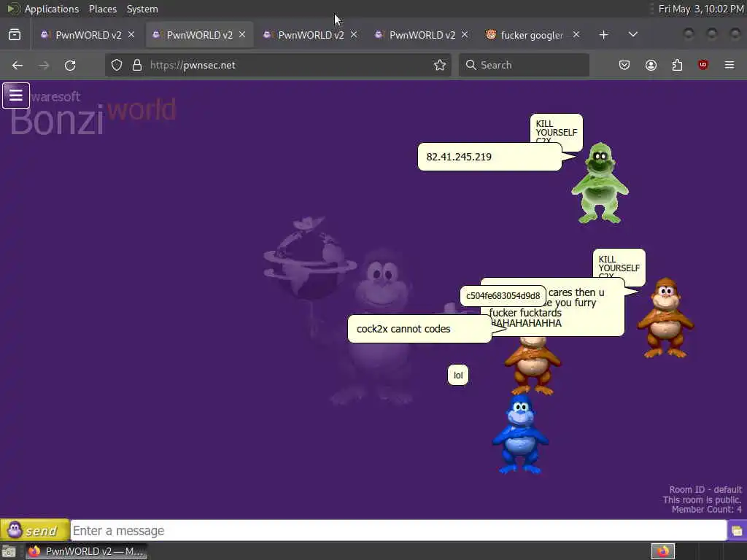Click the 82.41.245.219 speech bubble

[489, 157]
